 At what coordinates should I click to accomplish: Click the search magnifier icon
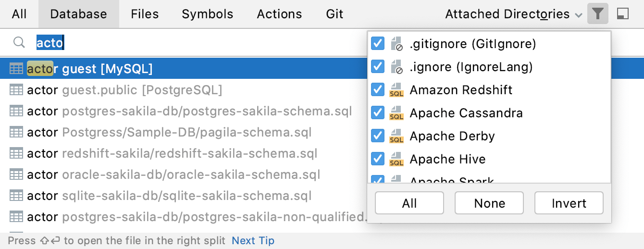coord(19,43)
